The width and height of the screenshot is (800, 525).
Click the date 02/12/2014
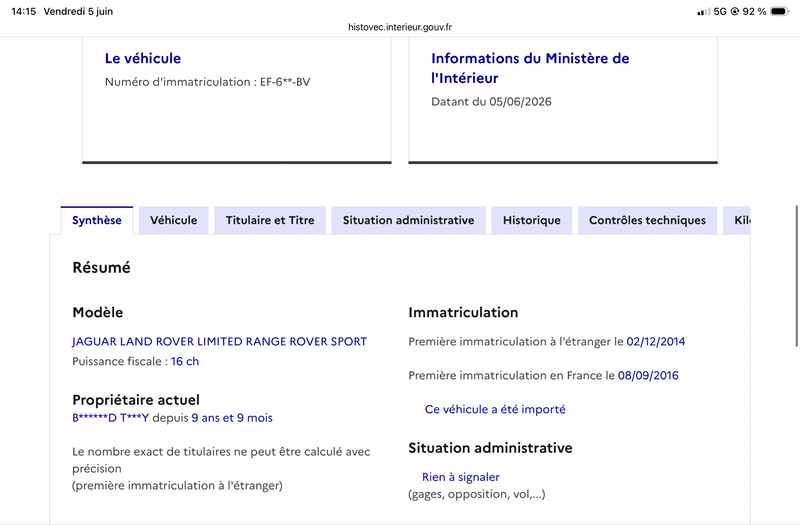point(656,341)
